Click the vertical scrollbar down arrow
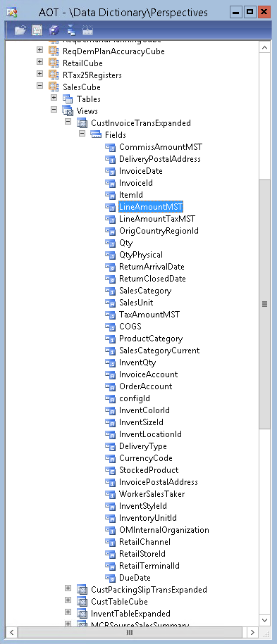The image size is (277, 644). tap(264, 620)
